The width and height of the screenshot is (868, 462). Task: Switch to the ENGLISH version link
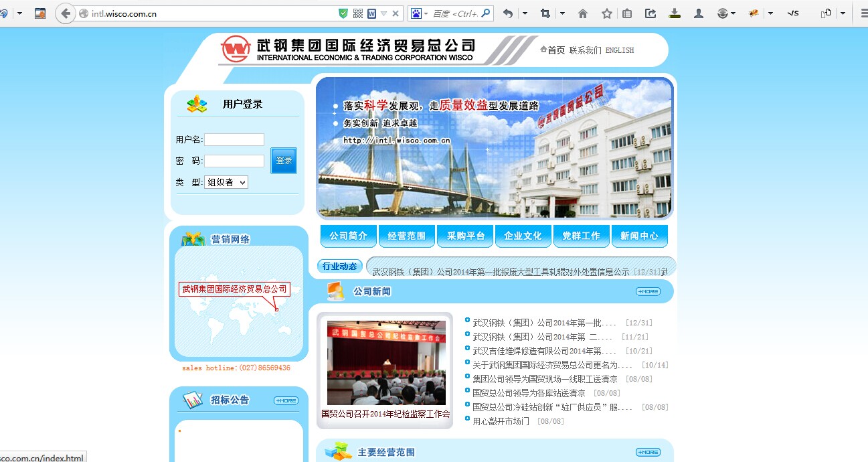click(620, 50)
